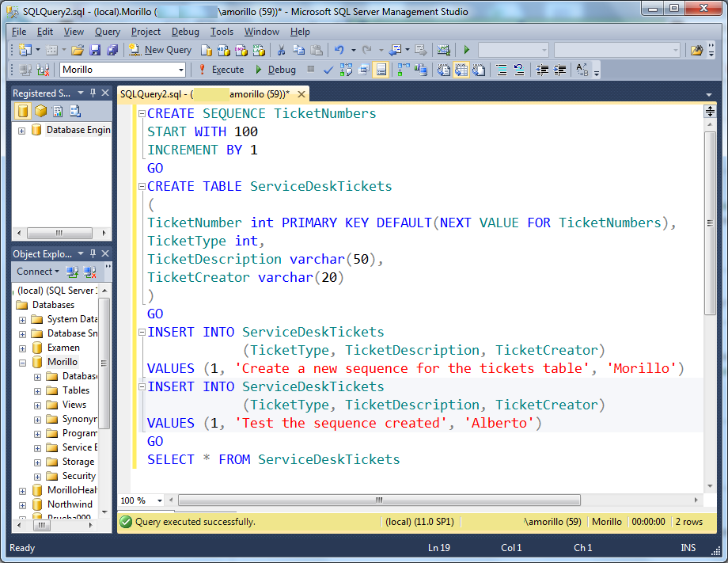Pin the Registered Servers panel
The height and width of the screenshot is (563, 728).
[93, 93]
